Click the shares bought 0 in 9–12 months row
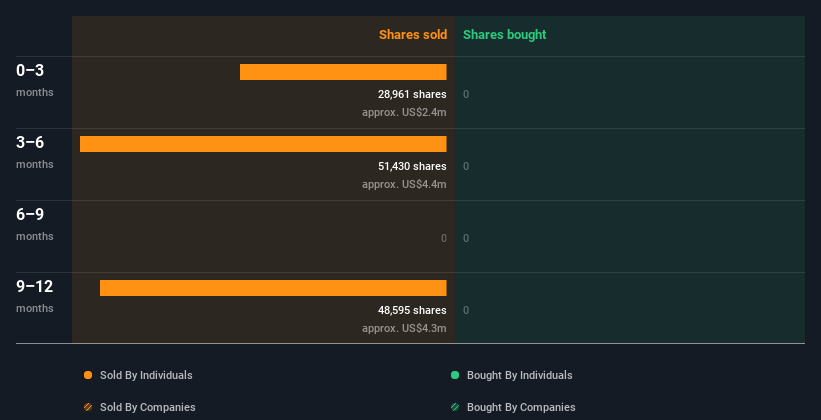Image resolution: width=821 pixels, height=420 pixels. (466, 311)
